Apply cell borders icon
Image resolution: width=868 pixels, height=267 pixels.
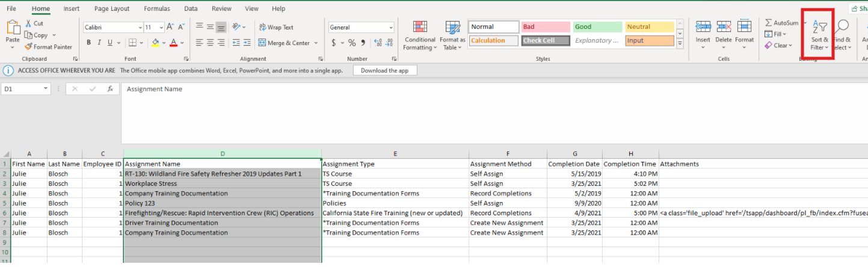coord(132,43)
